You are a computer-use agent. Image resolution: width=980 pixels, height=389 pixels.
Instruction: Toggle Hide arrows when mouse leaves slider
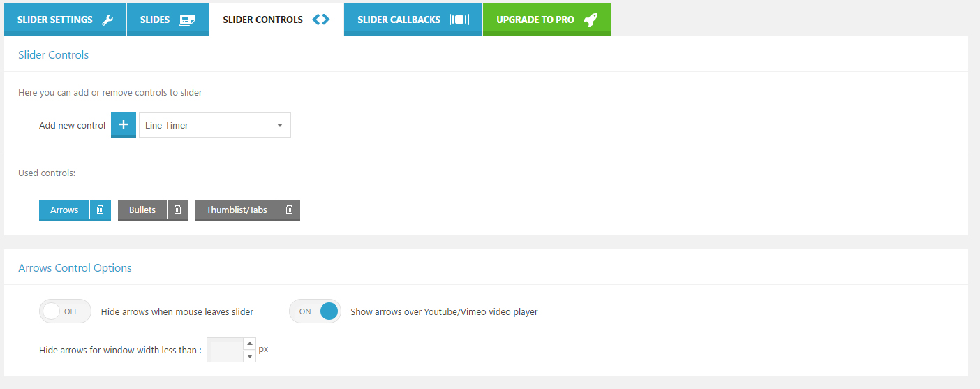[65, 311]
